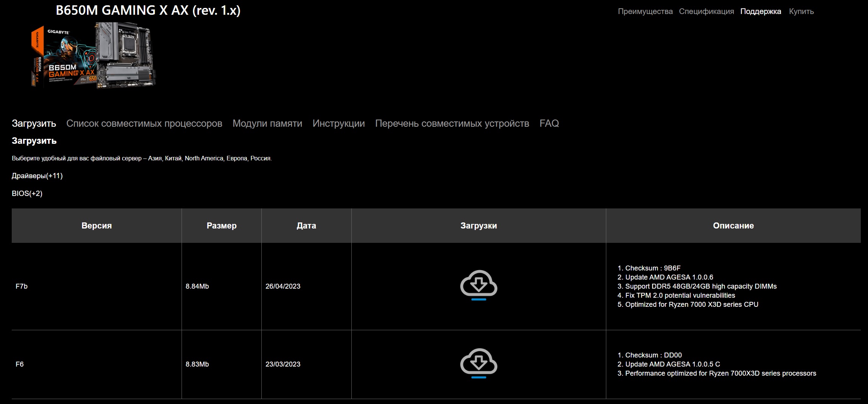
Task: Click the Загрузить section heading
Action: coord(34,141)
